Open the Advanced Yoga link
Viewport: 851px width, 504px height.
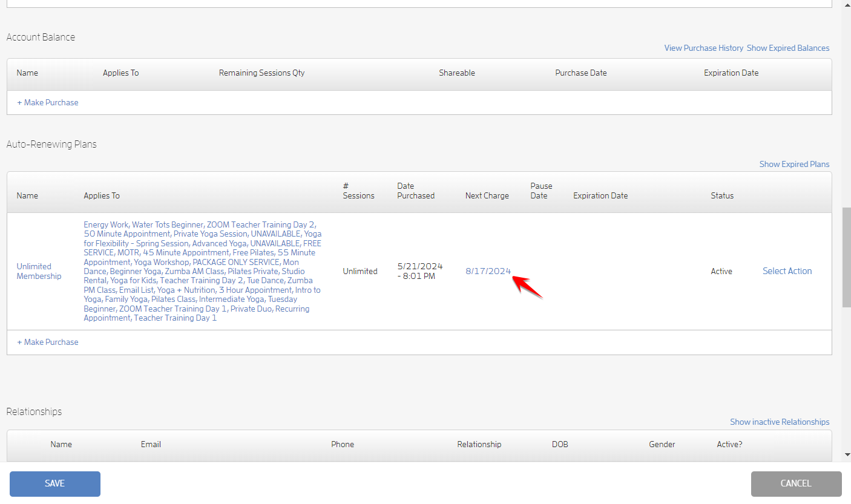(219, 243)
